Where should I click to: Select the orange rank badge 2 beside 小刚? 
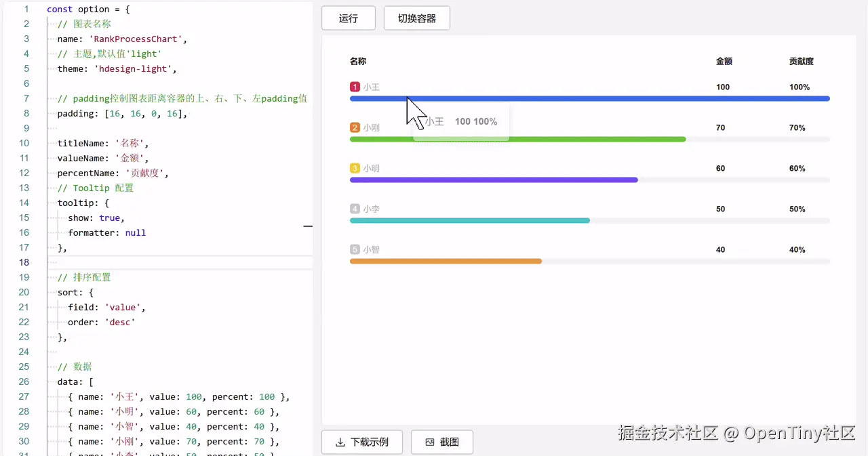click(x=354, y=127)
